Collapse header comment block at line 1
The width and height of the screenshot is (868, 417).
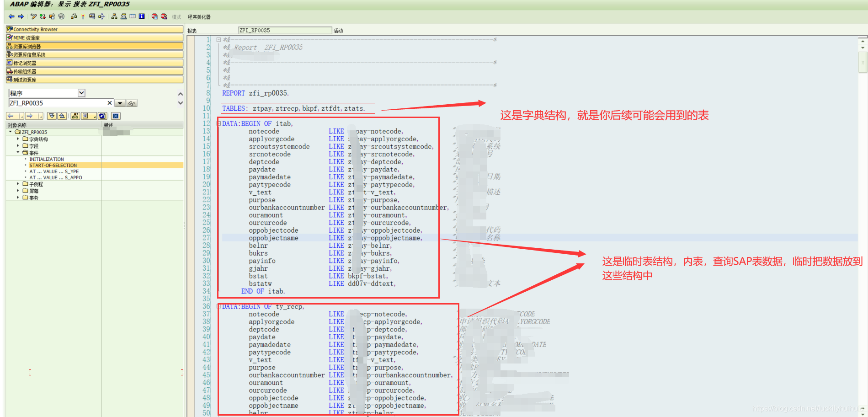click(218, 40)
